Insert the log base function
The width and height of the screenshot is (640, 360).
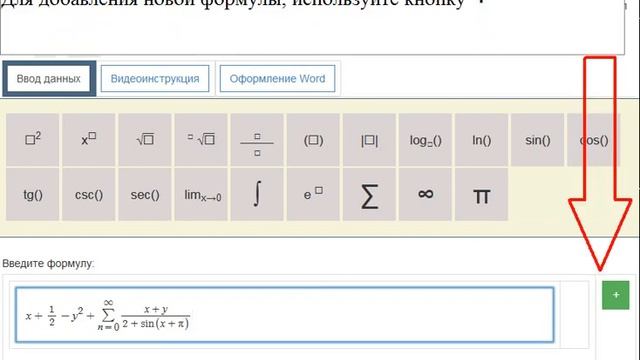(425, 140)
